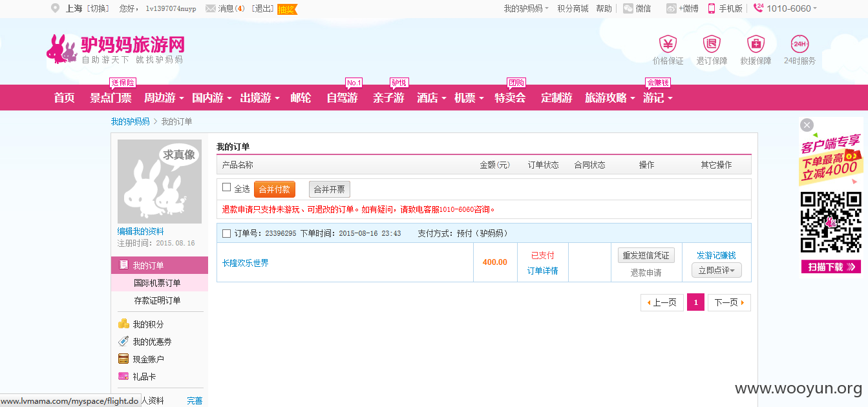Viewport: 868px width, 407px height.
Task: Go to 上一页 in pagination
Action: [x=662, y=302]
